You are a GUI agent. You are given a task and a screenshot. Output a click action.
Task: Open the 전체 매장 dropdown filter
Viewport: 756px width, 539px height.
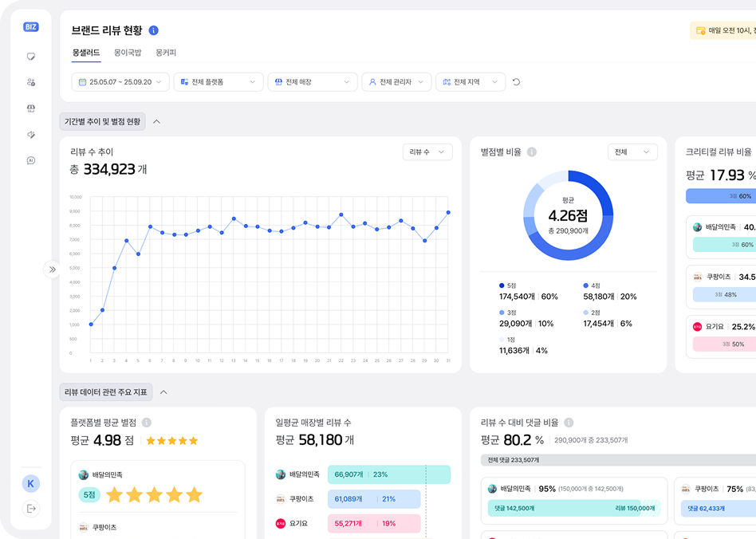coord(311,81)
